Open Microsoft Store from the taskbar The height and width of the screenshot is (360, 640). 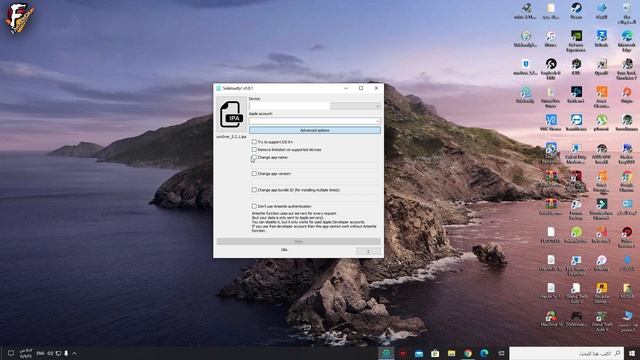click(435, 353)
